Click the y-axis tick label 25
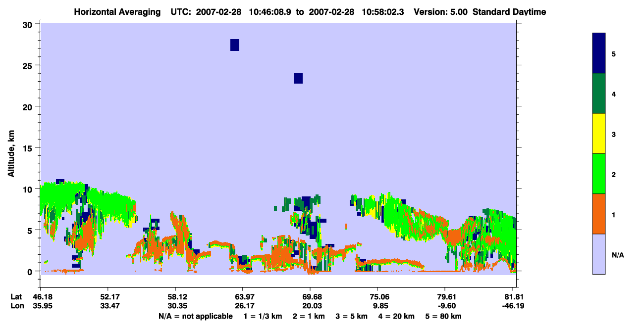The height and width of the screenshot is (330, 644). [29, 65]
